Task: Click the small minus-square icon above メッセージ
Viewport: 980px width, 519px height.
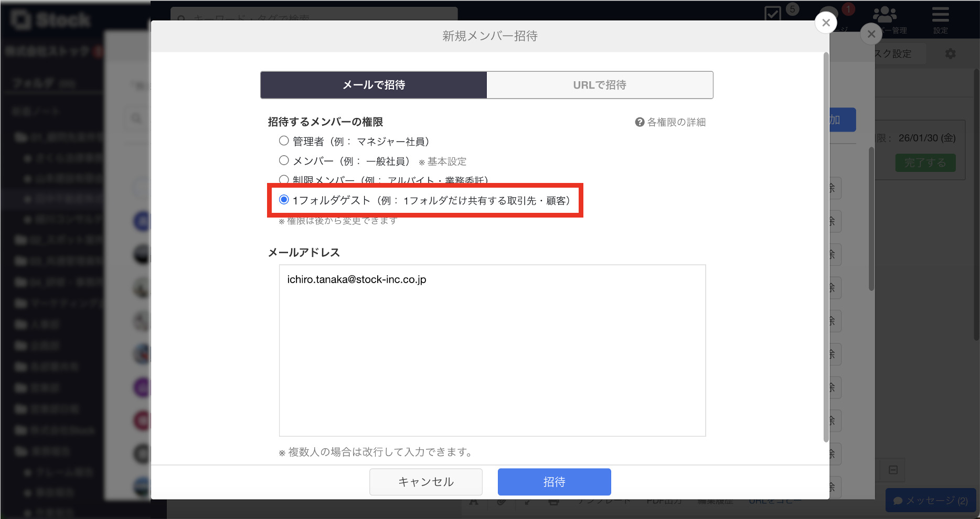Action: click(892, 470)
